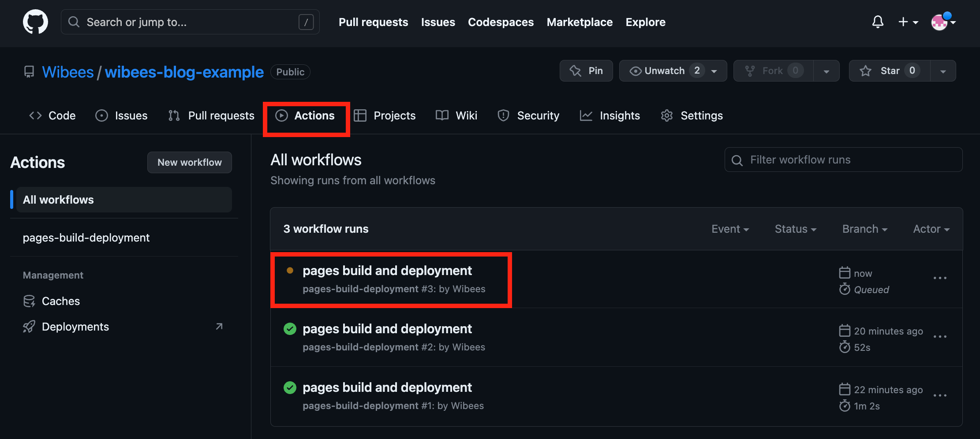
Task: Open Marketplace in the top navigation
Action: (580, 22)
